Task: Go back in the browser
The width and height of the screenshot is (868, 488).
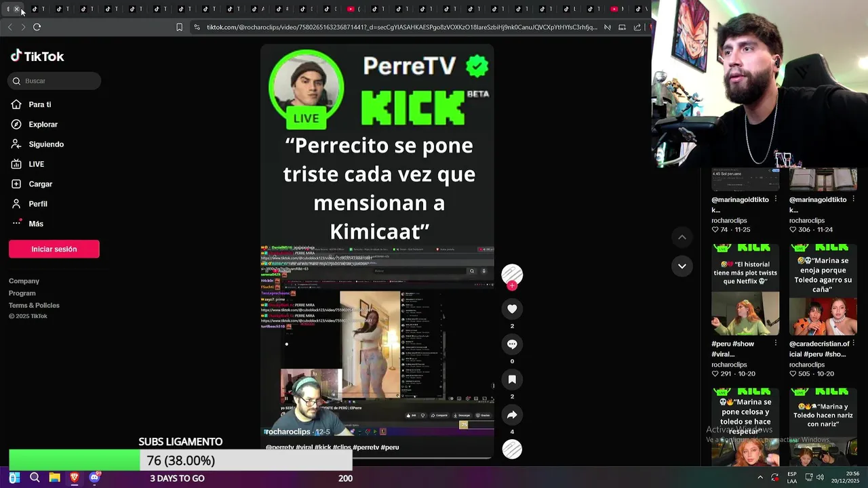Action: (9, 27)
